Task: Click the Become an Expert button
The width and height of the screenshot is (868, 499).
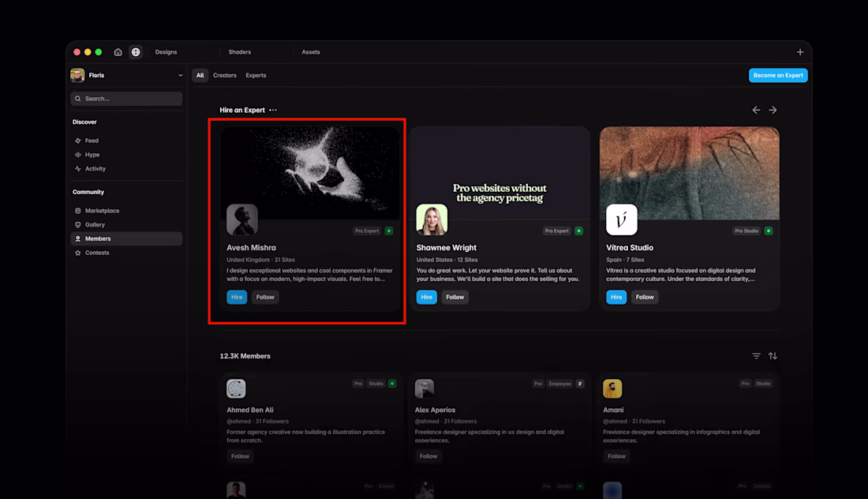Action: [x=778, y=75]
